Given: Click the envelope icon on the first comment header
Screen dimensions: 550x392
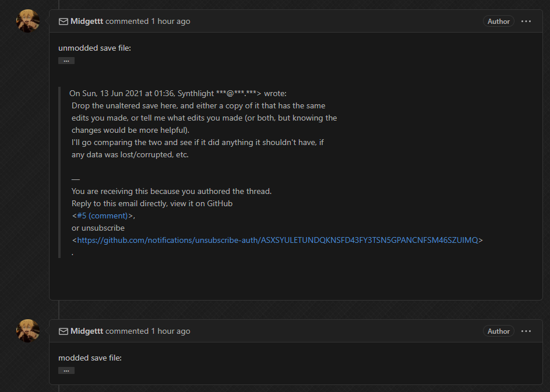Looking at the screenshot, I should (x=63, y=21).
